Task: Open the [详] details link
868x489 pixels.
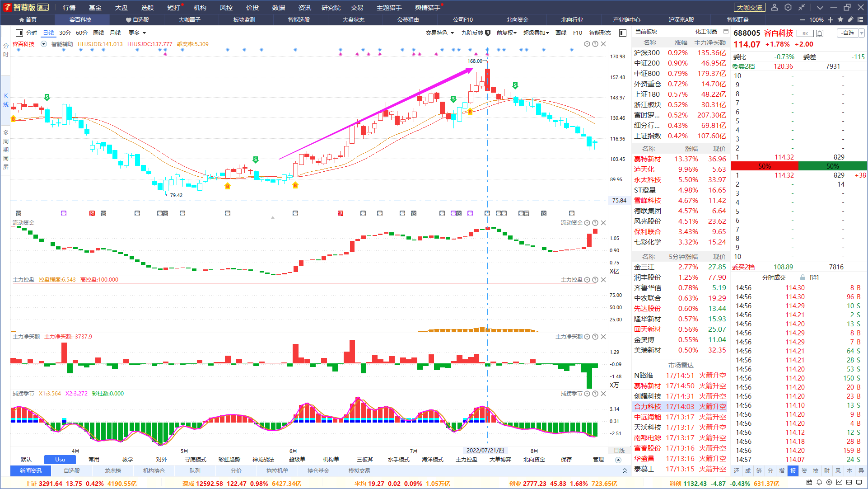Action: (814, 277)
